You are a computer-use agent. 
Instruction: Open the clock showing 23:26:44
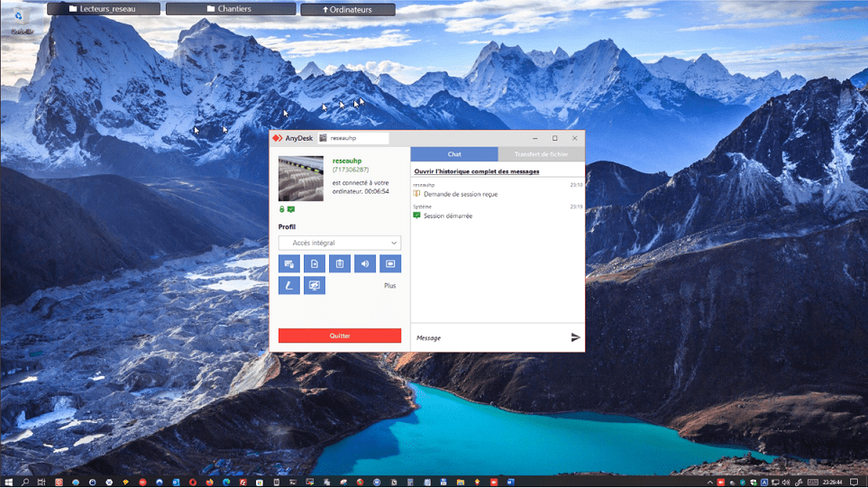[x=833, y=482]
